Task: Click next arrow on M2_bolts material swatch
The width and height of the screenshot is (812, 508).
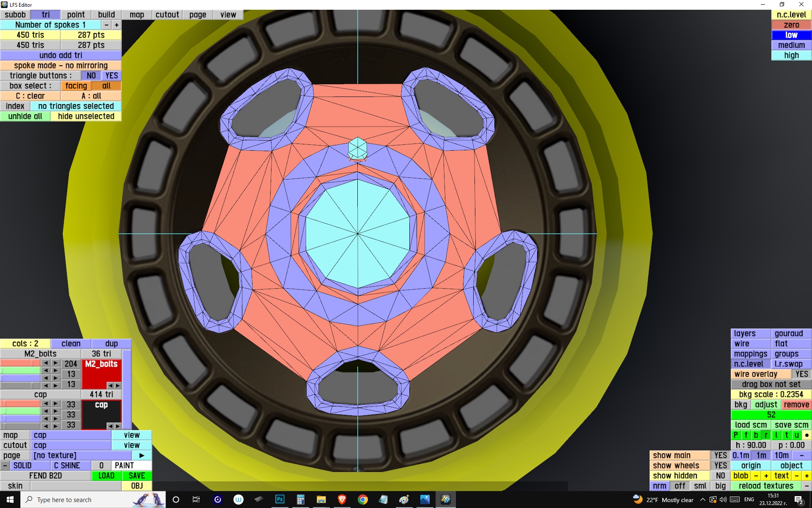Action: click(x=118, y=386)
